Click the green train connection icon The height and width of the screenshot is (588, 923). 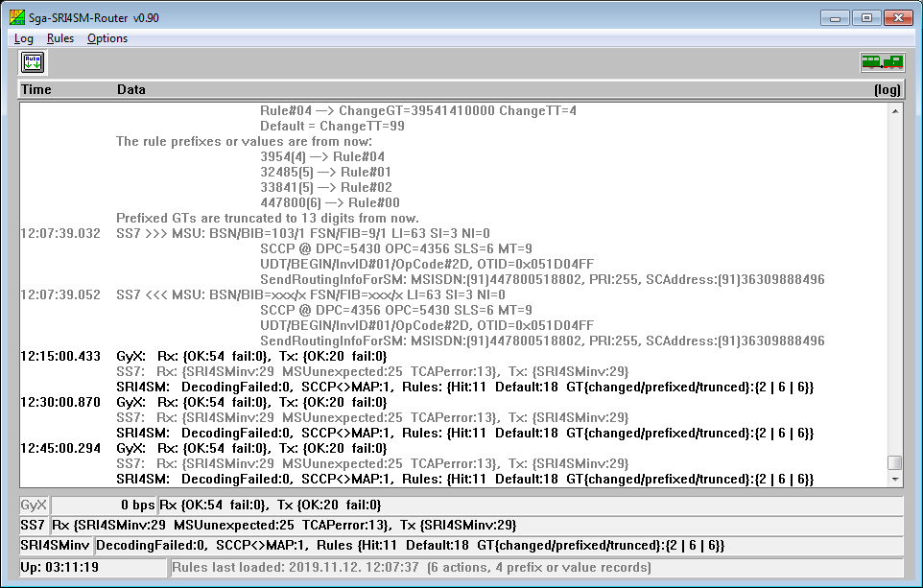tap(882, 62)
